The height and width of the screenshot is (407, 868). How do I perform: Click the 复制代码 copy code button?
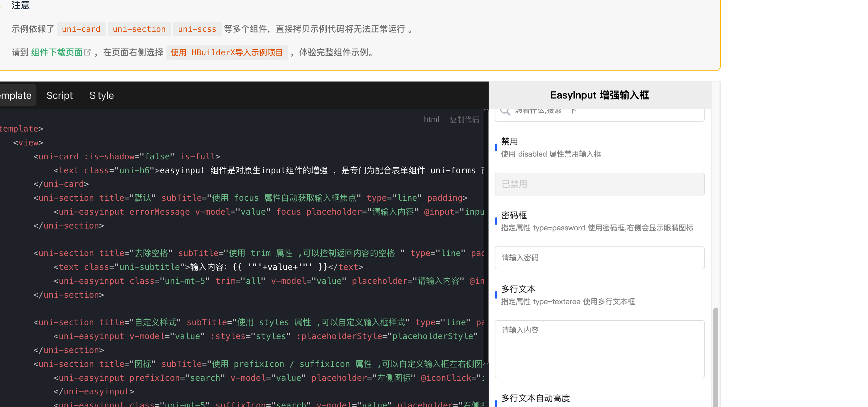[464, 120]
